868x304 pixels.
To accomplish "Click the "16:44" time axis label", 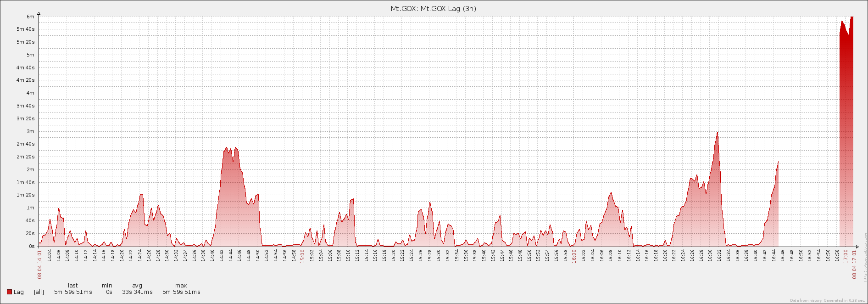I will click(x=773, y=255).
